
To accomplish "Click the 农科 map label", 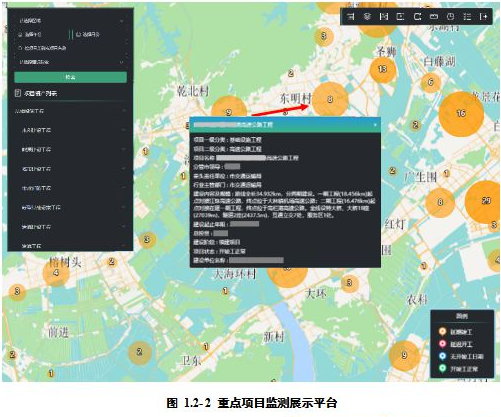I will 417,300.
